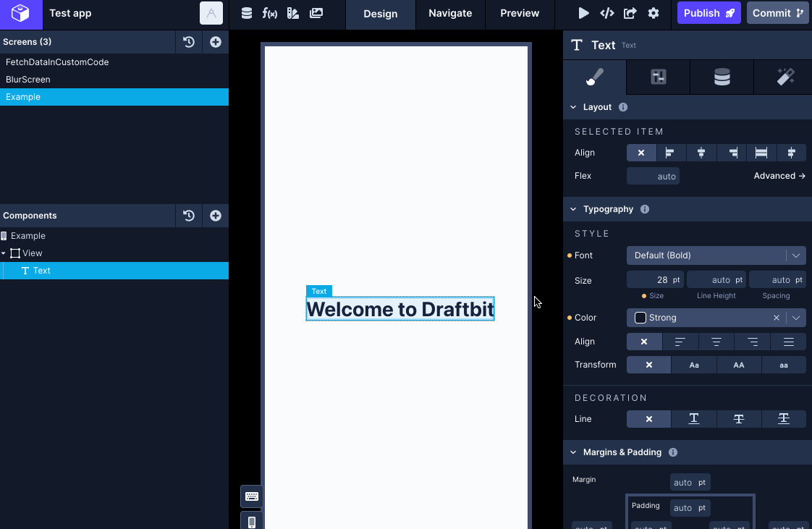Viewport: 812px width, 529px height.
Task: Switch to the Data stack tab
Action: point(722,77)
